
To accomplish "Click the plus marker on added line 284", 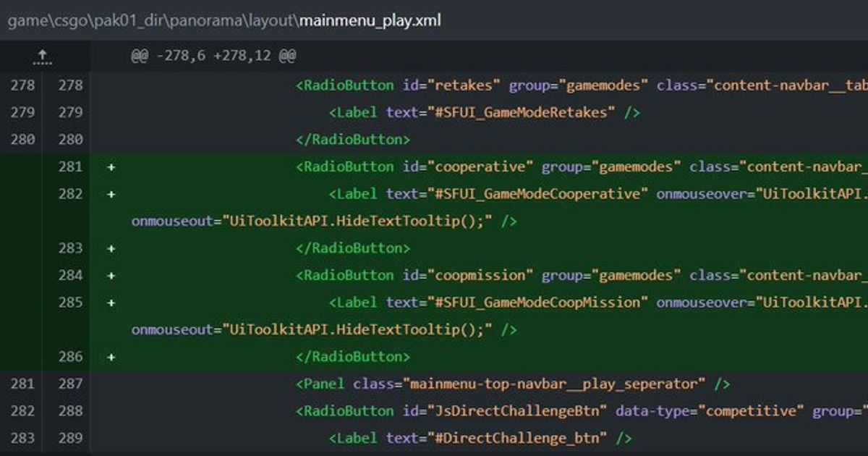I will [111, 275].
